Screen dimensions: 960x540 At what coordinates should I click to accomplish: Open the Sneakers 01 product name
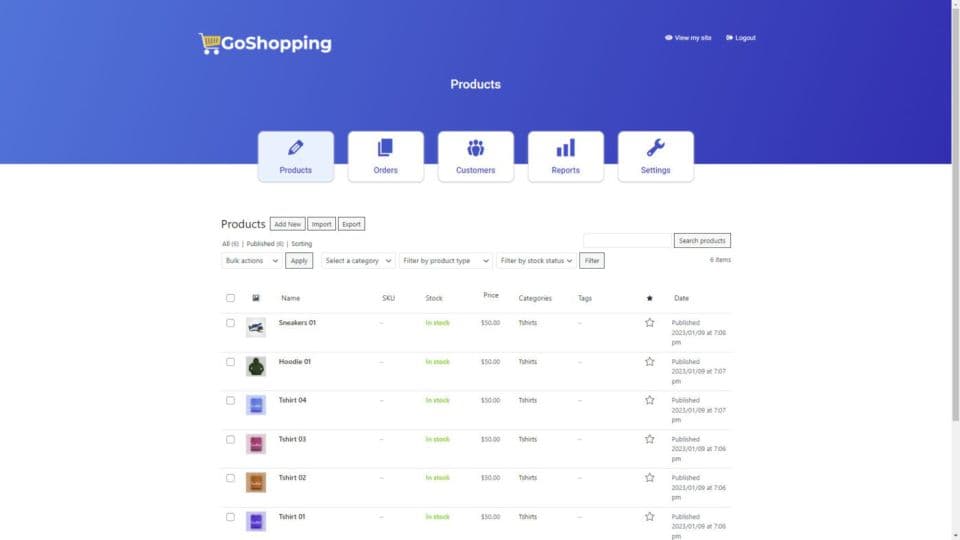297,323
